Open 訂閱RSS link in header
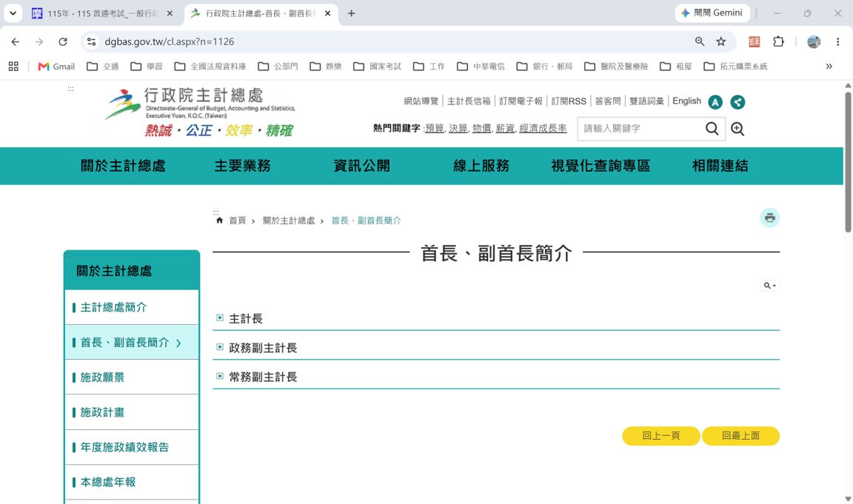 click(x=569, y=101)
